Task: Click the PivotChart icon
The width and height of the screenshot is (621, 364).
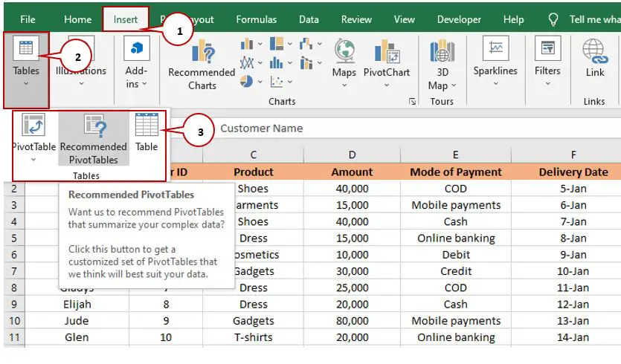Action: pos(387,51)
